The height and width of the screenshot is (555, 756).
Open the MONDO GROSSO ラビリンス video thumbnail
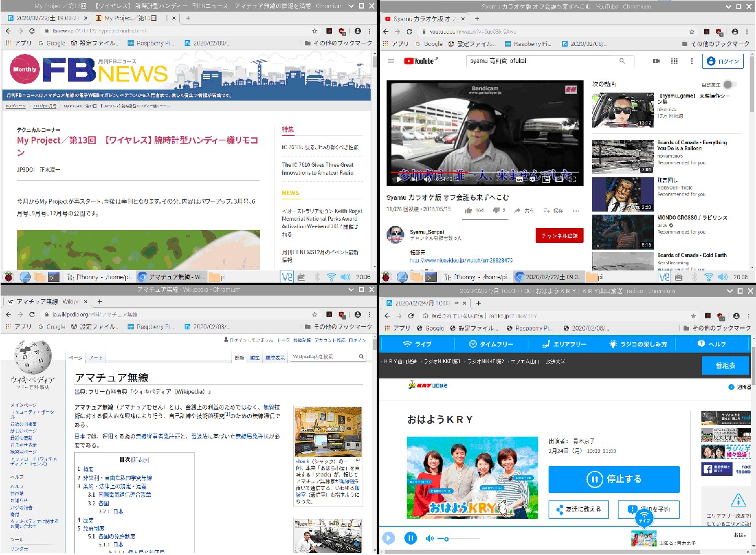pyautogui.click(x=623, y=231)
